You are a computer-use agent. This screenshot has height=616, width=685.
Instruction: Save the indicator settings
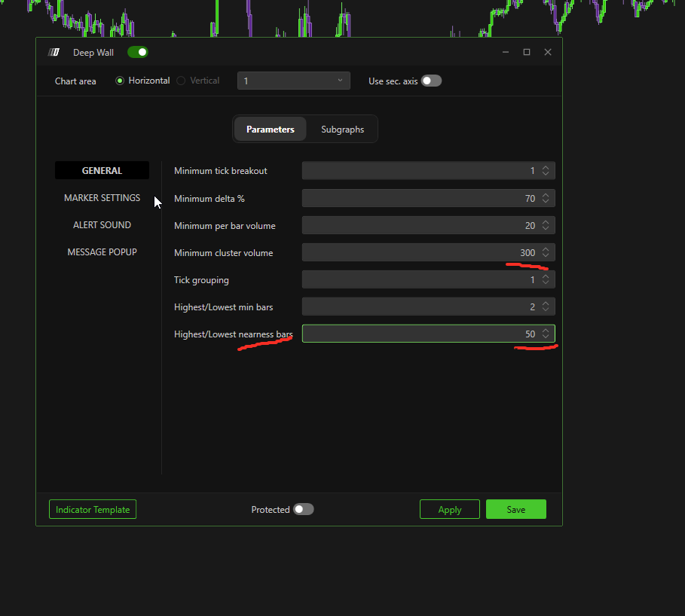tap(515, 509)
